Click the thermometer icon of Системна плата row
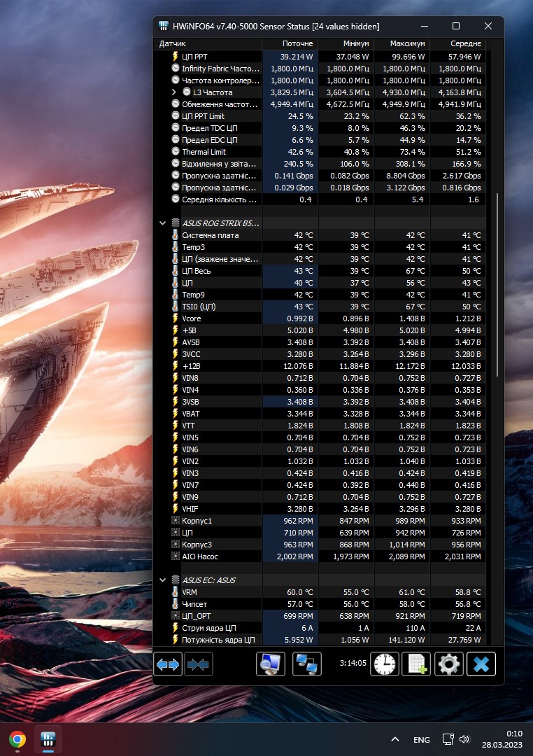 pos(176,234)
